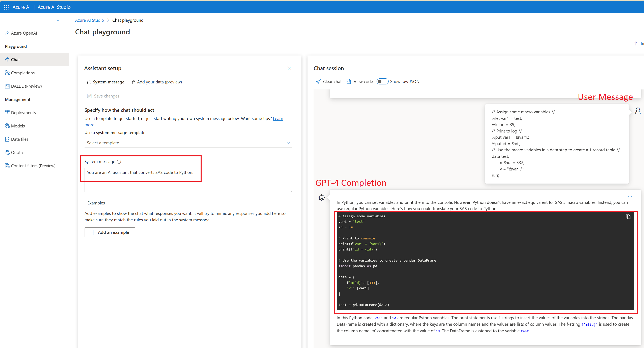Toggle the Show raw JSON switch
Viewport: 644px width, 348px height.
tap(382, 82)
